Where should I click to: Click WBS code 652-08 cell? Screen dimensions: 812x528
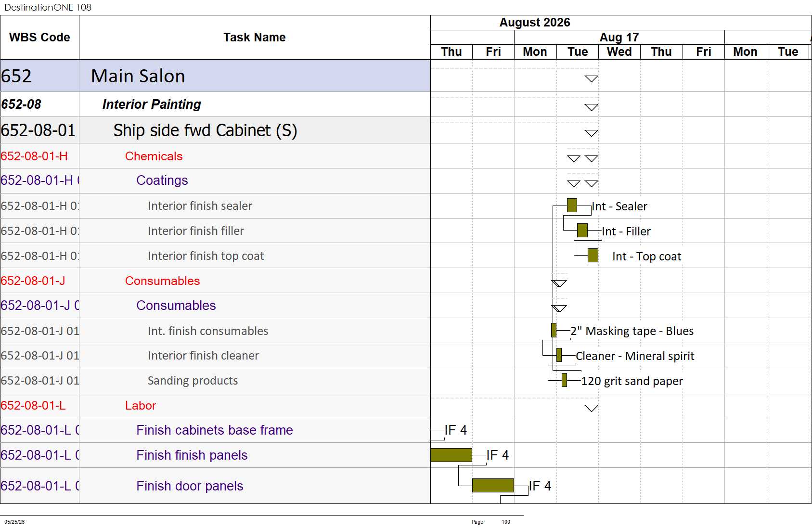[39, 104]
